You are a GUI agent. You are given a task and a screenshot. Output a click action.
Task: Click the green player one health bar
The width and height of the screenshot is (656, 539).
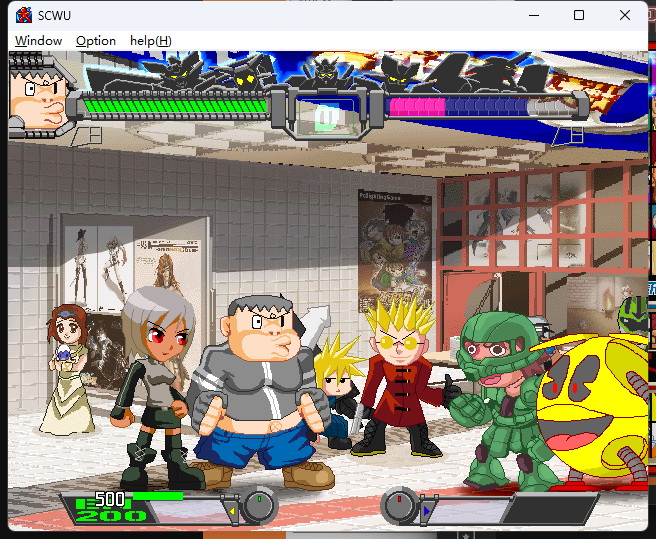point(174,107)
